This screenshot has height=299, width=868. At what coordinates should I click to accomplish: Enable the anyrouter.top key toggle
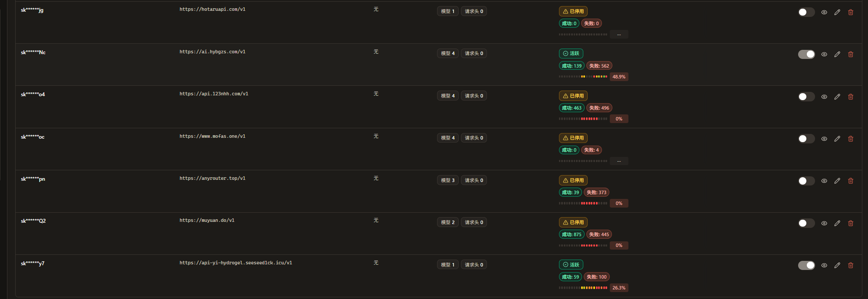pyautogui.click(x=806, y=181)
